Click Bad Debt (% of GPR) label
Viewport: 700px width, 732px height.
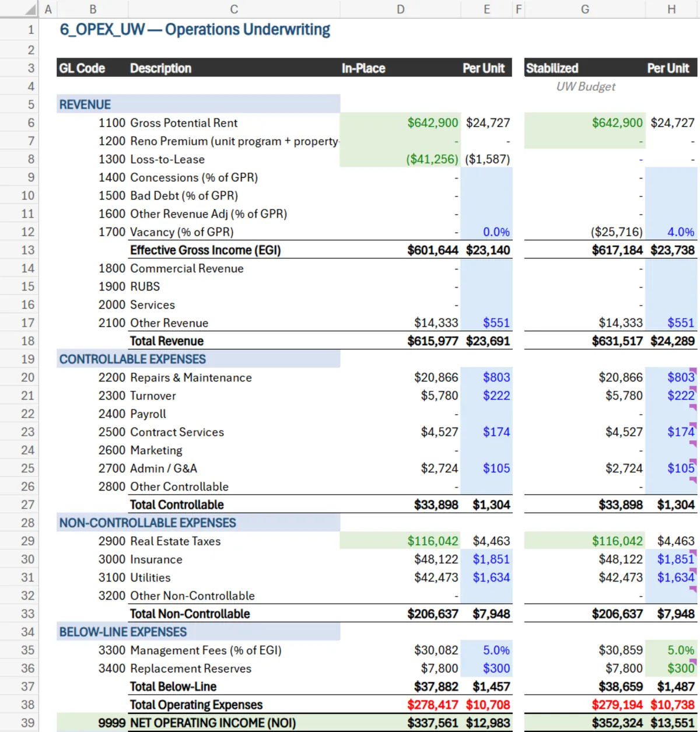(184, 195)
